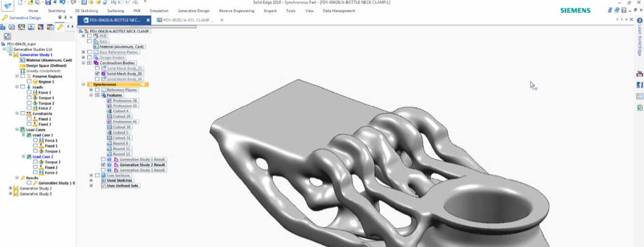
Task: Select the Synchronous header in PathFinder
Action: (118, 84)
